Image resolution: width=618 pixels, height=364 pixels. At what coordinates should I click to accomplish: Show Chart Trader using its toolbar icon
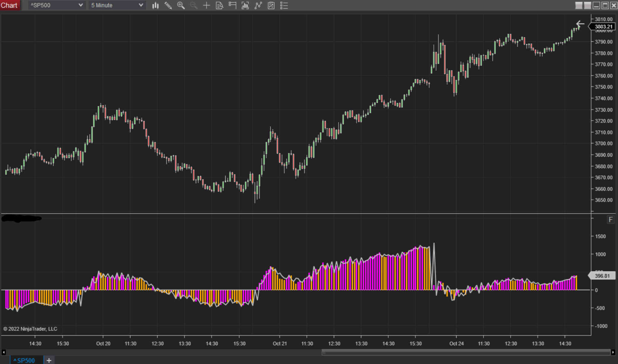click(x=232, y=5)
